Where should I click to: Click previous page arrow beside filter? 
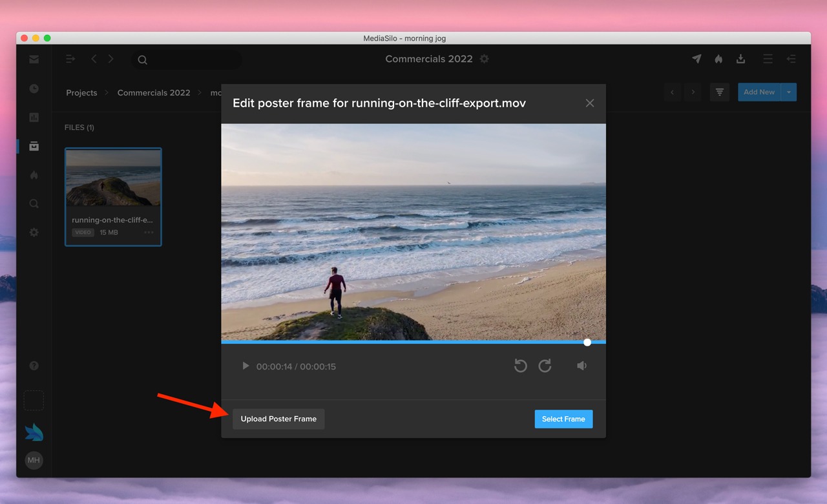(672, 92)
